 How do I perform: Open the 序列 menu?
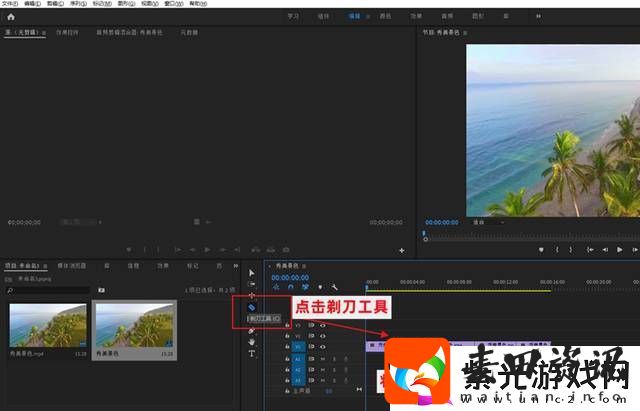pyautogui.click(x=78, y=4)
